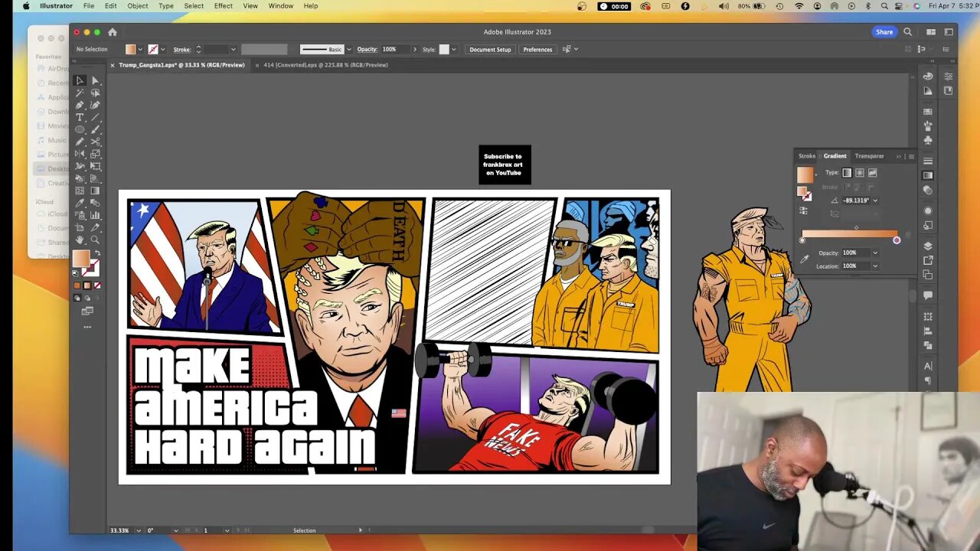The image size is (980, 551).
Task: Set fill mode to Color below swatches
Action: (77, 285)
